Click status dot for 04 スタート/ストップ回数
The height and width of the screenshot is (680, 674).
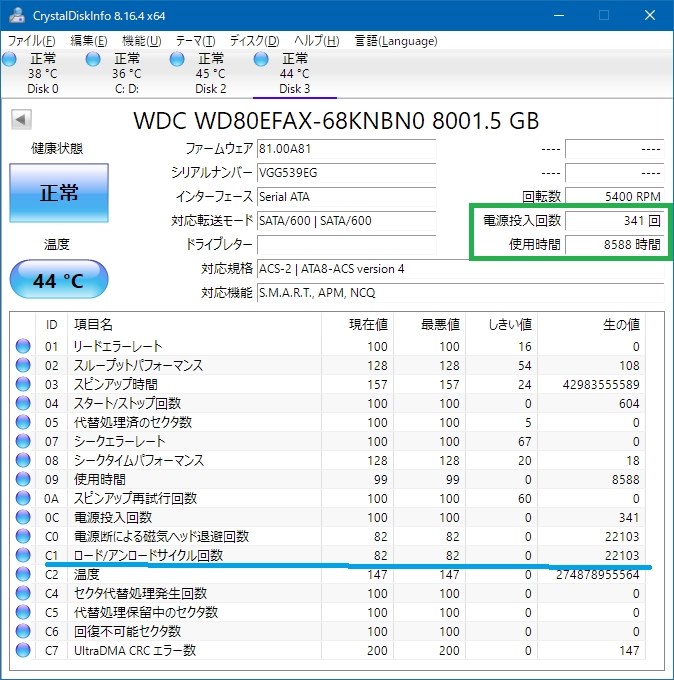(23, 403)
